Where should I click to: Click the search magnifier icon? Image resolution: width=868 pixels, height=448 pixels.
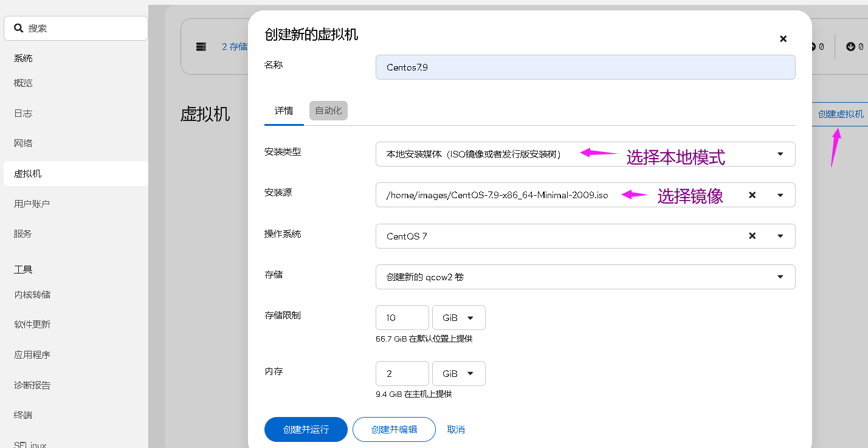(19, 28)
